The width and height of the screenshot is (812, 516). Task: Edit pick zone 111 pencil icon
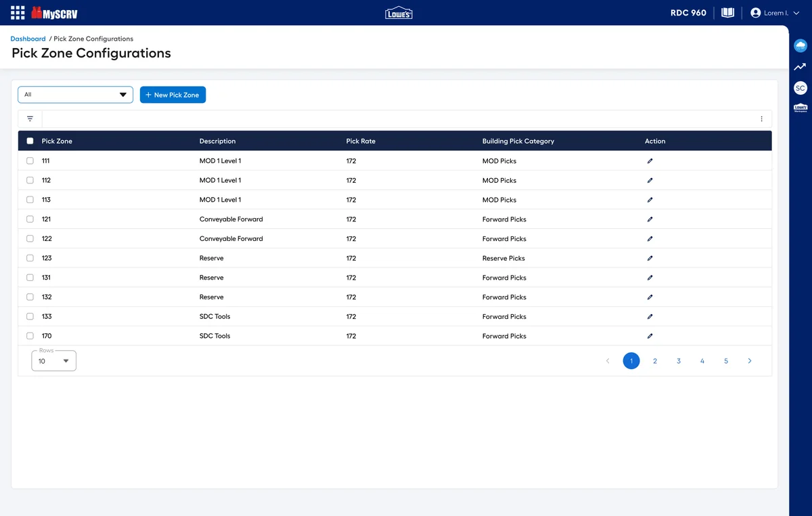[x=650, y=161]
